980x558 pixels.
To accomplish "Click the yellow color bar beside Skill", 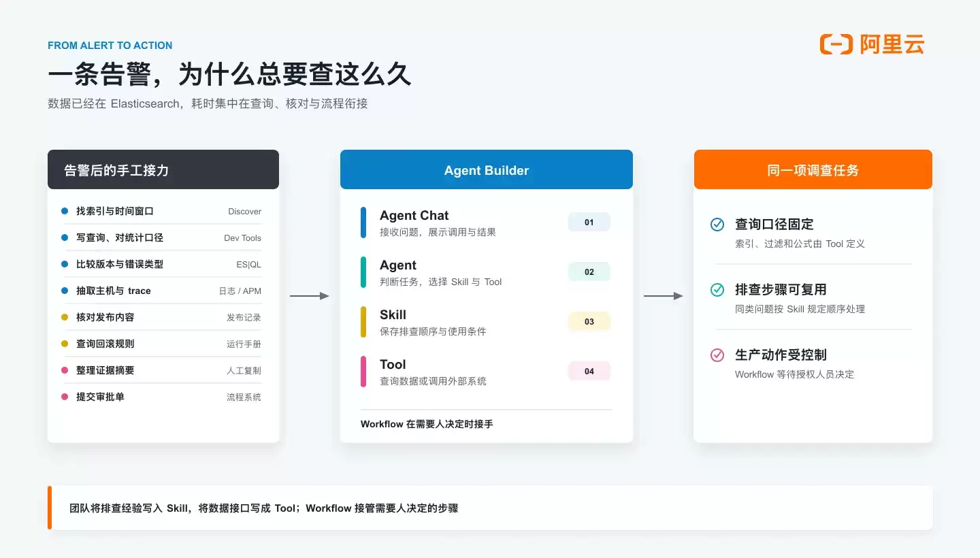I will click(x=363, y=322).
